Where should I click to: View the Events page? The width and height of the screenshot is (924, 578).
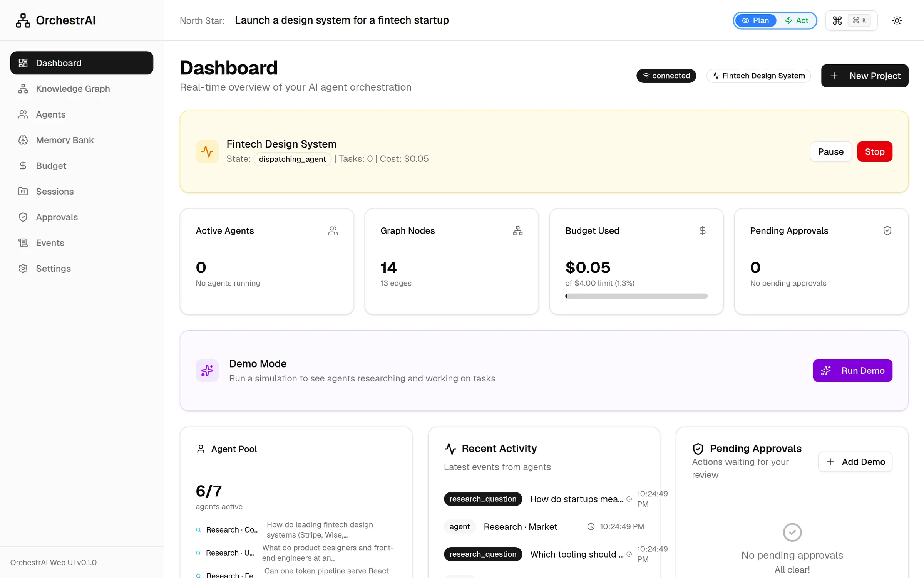click(x=82, y=243)
